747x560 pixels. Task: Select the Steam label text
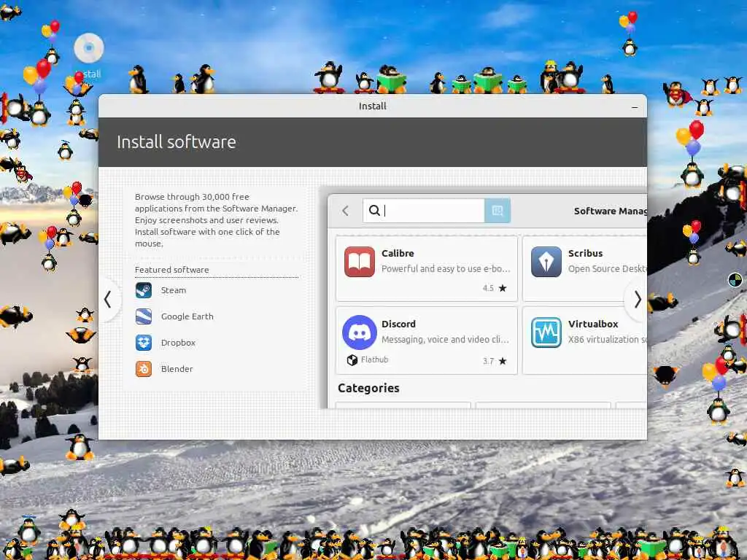174,290
